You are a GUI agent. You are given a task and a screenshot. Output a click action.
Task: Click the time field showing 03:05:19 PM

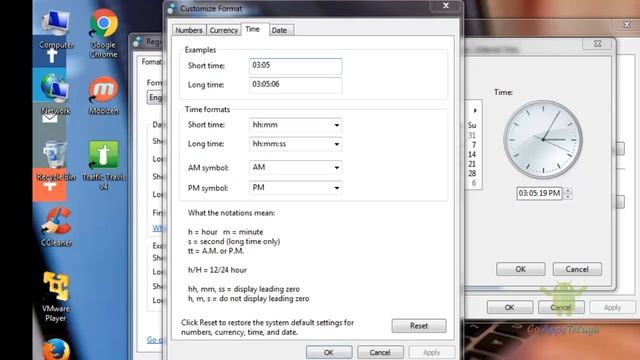point(539,193)
